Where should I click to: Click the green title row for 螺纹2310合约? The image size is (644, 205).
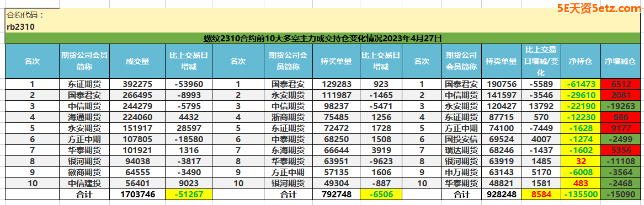pyautogui.click(x=322, y=39)
